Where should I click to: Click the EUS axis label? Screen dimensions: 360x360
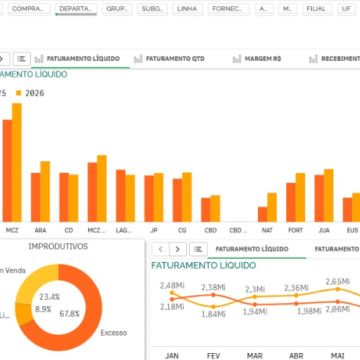point(352,230)
